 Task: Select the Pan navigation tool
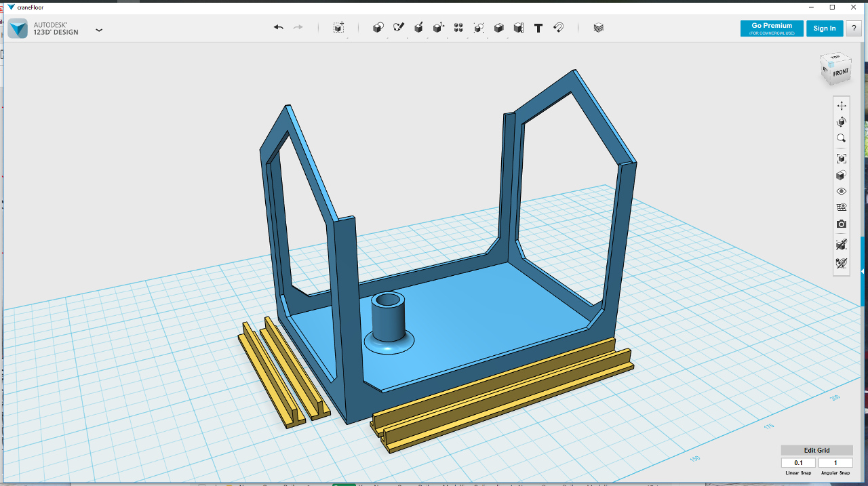click(x=842, y=106)
